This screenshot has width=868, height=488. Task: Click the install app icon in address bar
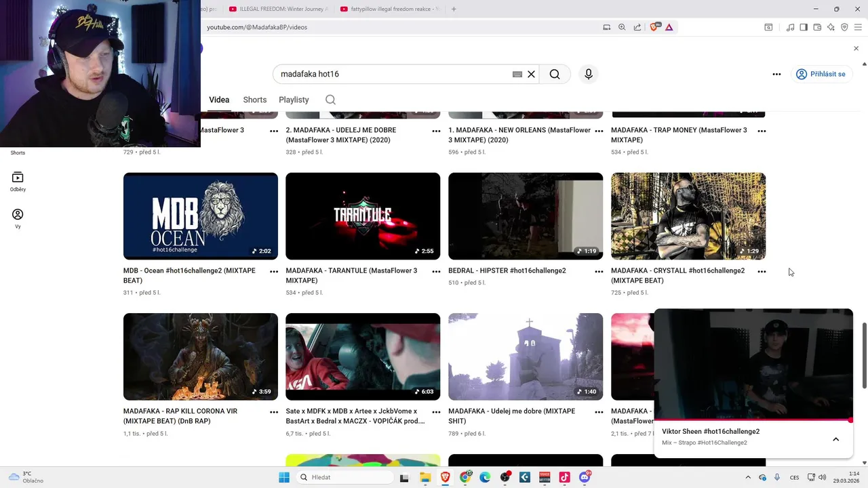point(607,27)
